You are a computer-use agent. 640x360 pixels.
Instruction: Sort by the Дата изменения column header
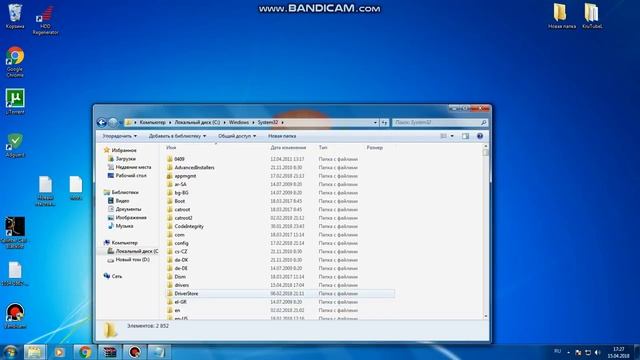[x=288, y=147]
